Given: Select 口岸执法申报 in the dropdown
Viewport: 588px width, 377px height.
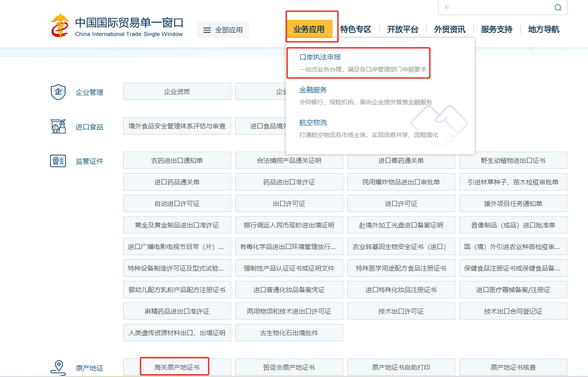Looking at the screenshot, I should (320, 57).
